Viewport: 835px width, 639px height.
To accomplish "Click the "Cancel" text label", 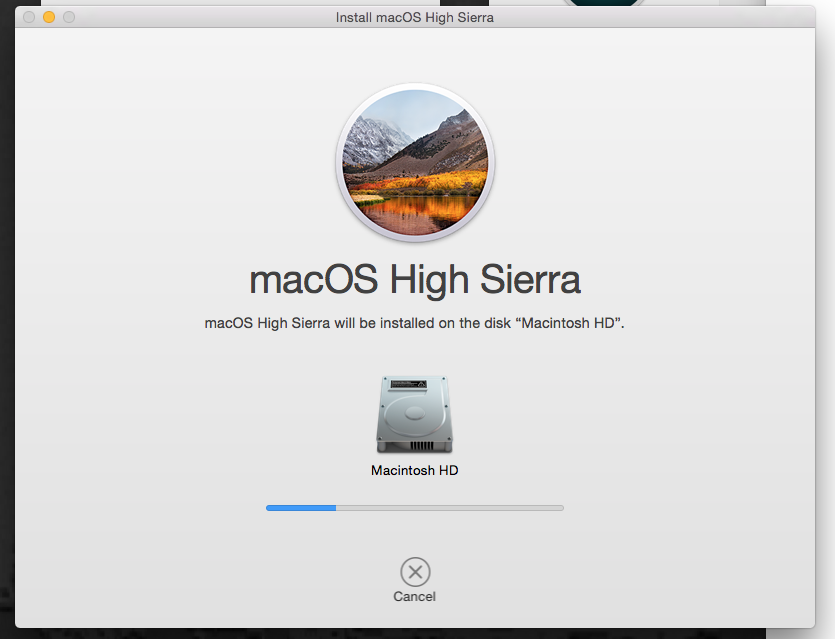I will click(x=414, y=596).
